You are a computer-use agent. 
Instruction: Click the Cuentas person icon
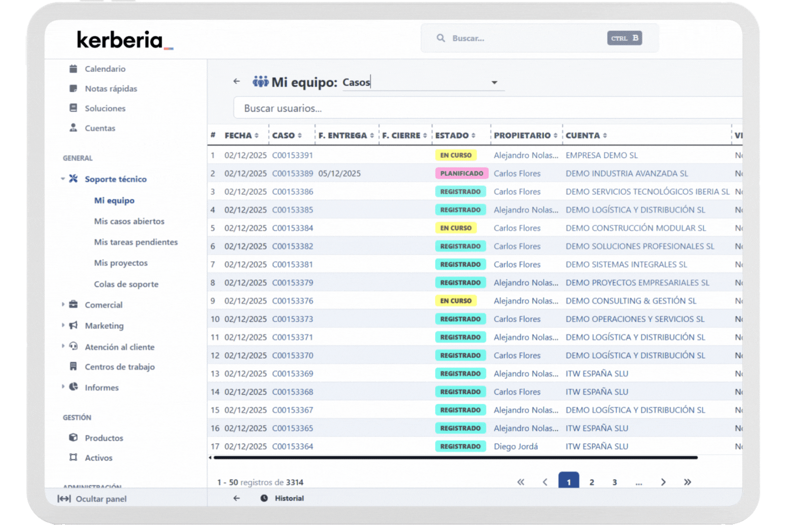[73, 128]
